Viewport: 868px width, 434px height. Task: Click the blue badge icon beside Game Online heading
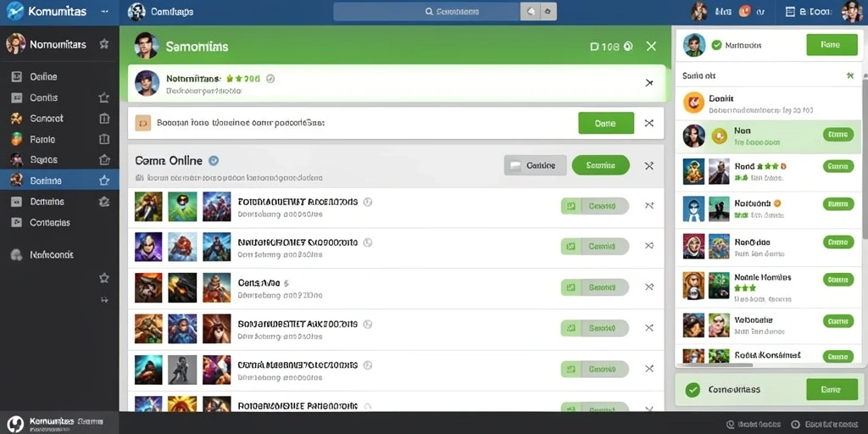[214, 160]
